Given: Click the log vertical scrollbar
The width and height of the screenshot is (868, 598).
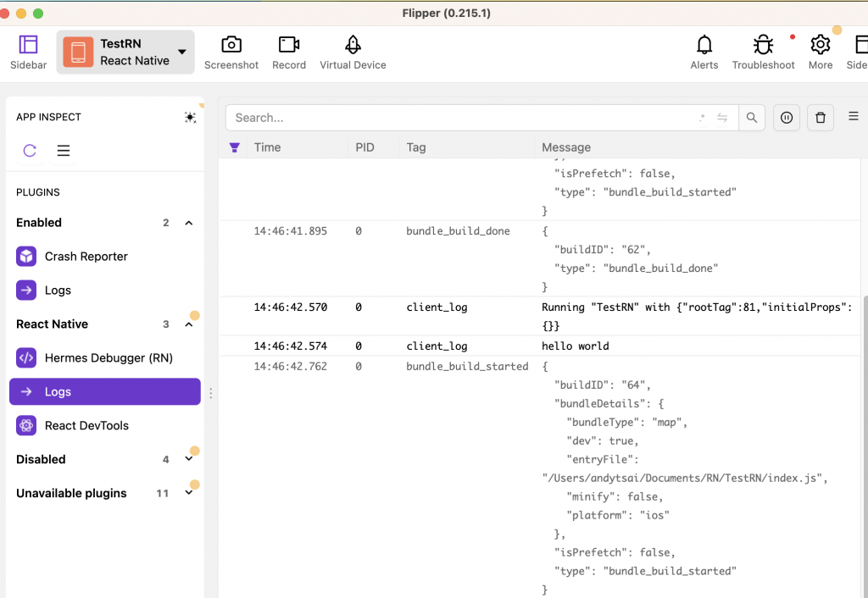Looking at the screenshot, I should (x=865, y=447).
